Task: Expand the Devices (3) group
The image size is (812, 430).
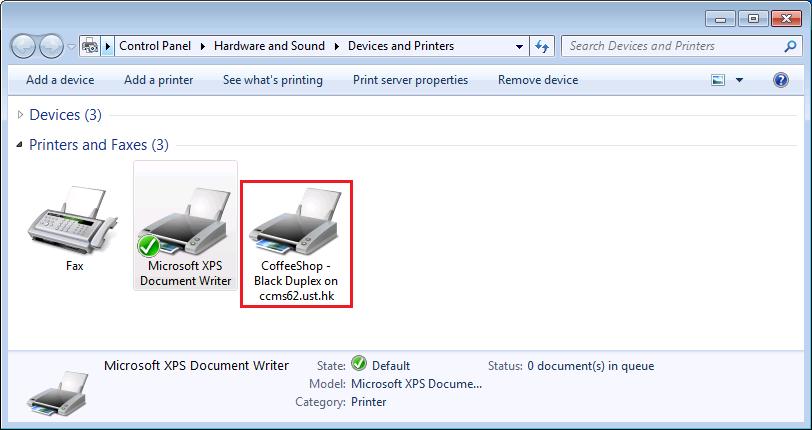Action: pyautogui.click(x=21, y=115)
